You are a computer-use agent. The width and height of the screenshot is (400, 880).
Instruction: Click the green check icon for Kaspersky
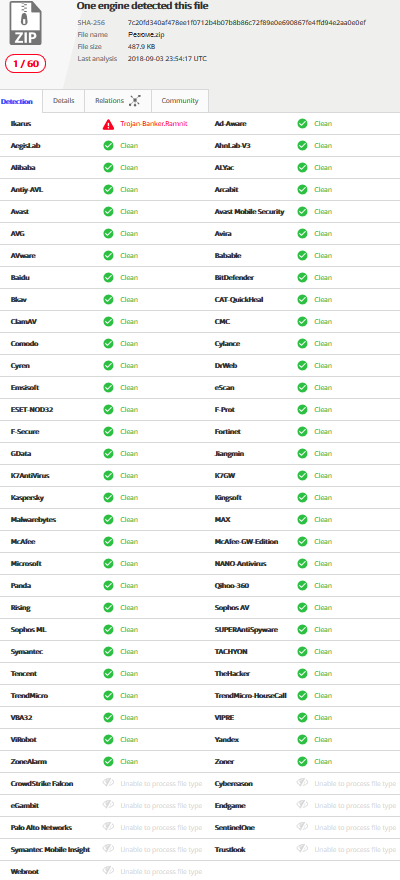click(x=108, y=498)
